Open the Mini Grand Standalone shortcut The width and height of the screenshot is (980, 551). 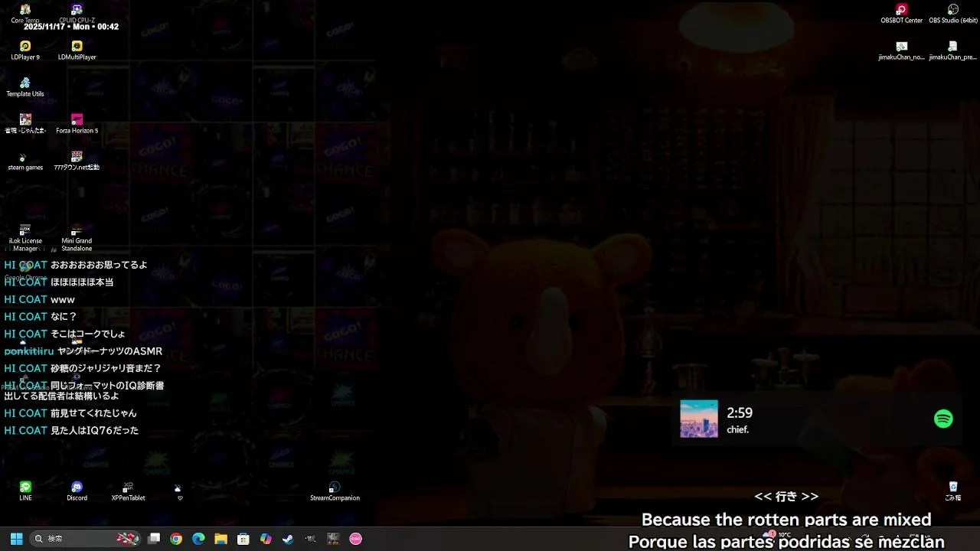click(77, 238)
